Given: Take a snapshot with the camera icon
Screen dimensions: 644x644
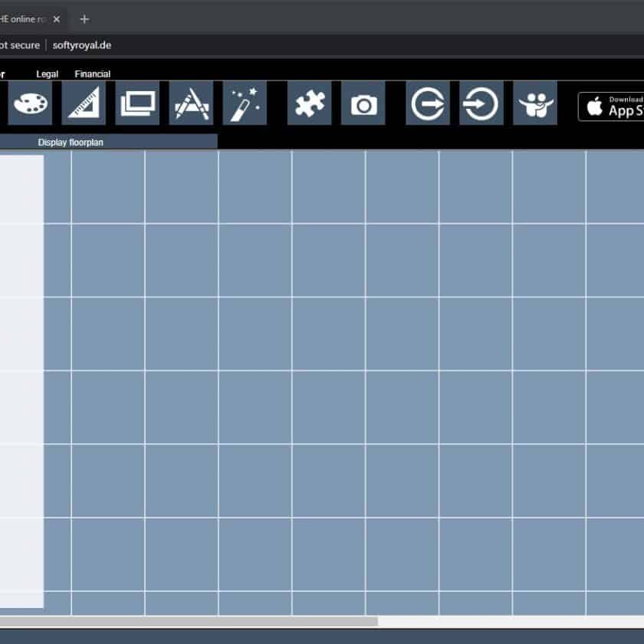Looking at the screenshot, I should tap(363, 103).
